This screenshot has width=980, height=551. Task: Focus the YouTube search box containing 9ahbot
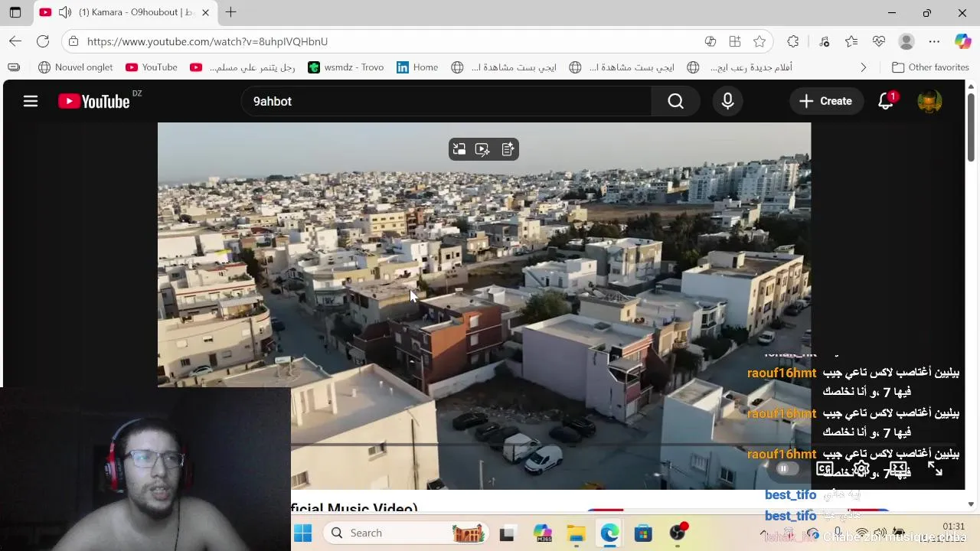[446, 101]
